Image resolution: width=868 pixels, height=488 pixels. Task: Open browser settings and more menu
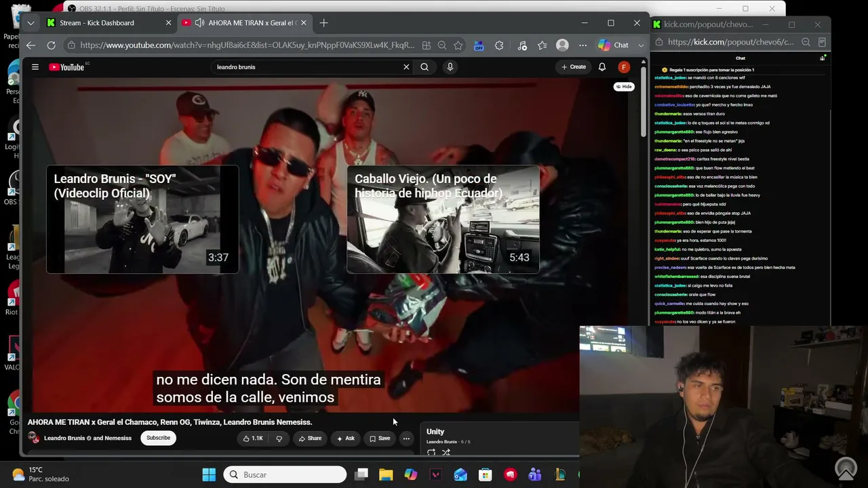tap(583, 45)
